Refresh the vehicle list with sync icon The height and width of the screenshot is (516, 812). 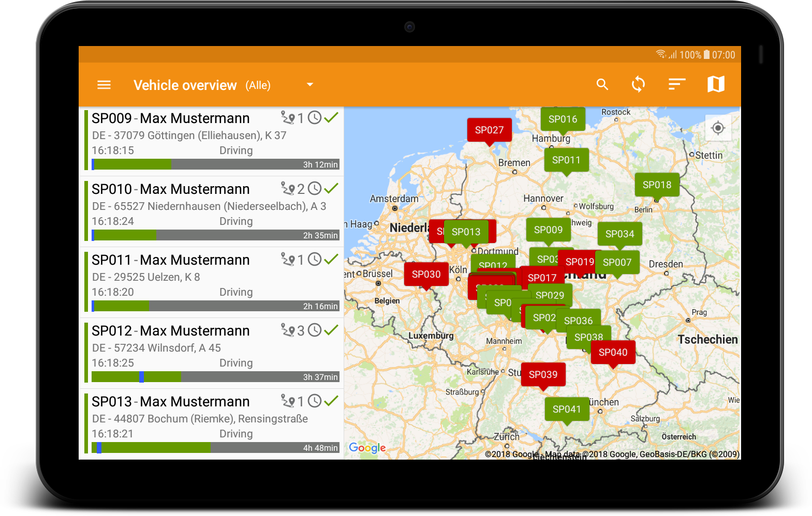tap(639, 84)
